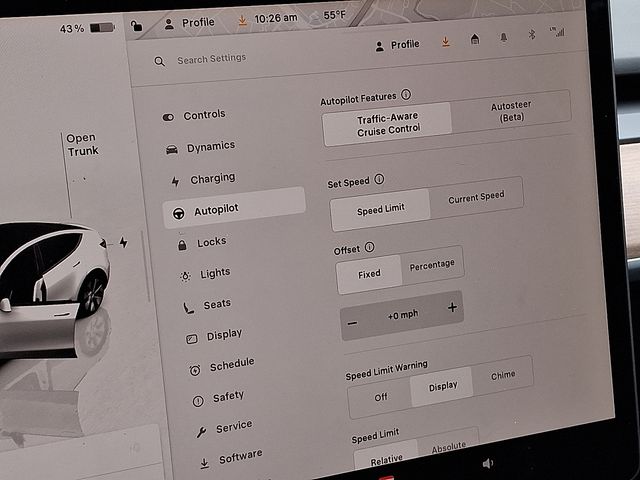
Task: Tap the Software download icon
Action: point(204,463)
